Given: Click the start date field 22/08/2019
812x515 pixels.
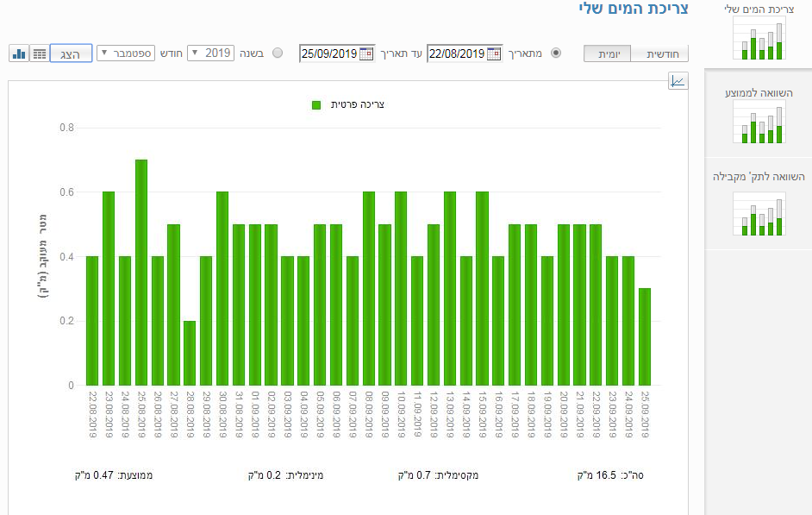Looking at the screenshot, I should (457, 53).
